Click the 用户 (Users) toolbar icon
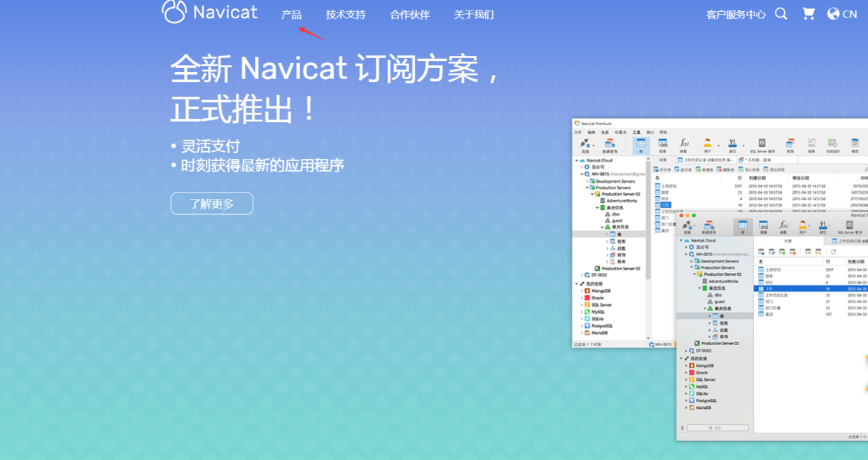The width and height of the screenshot is (868, 460). [x=707, y=144]
